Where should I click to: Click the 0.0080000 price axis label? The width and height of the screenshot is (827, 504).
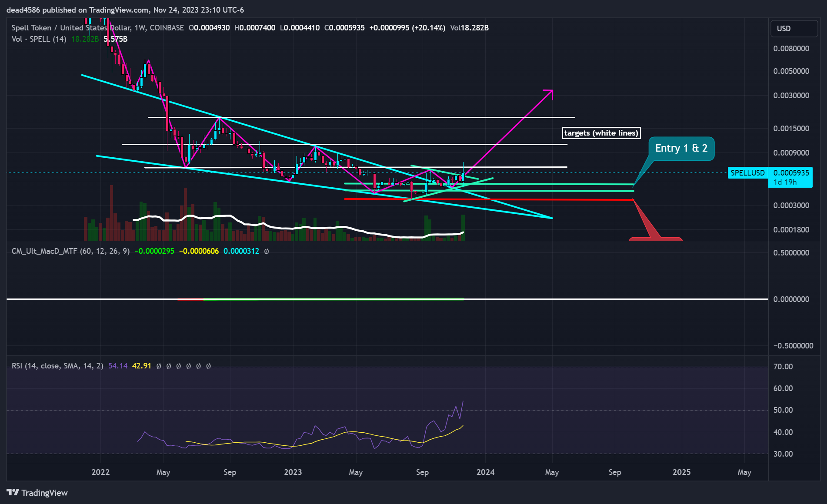tap(791, 49)
